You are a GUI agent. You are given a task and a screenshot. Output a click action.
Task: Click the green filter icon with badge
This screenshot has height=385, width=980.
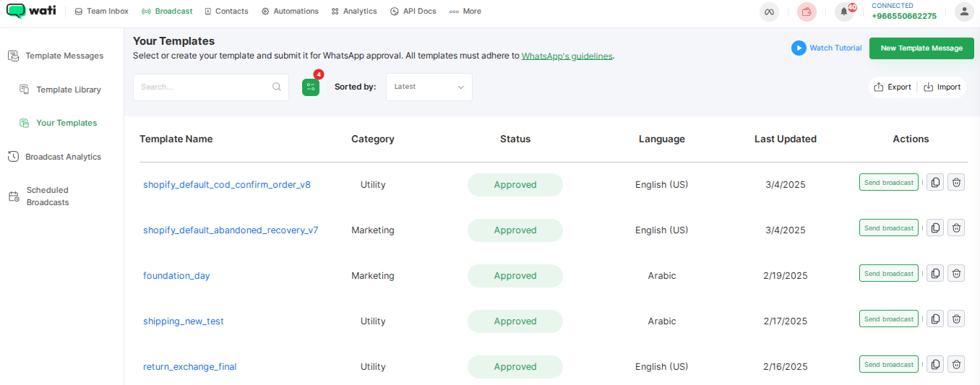[x=311, y=87]
